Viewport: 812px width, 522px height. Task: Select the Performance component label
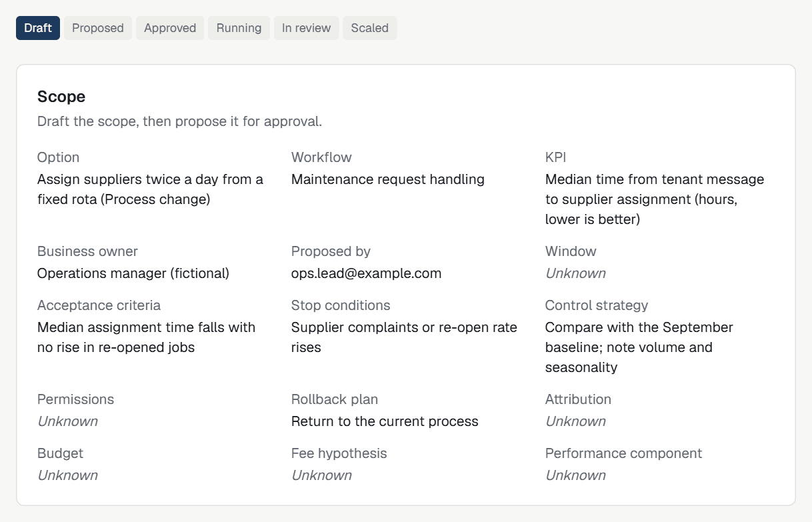tap(623, 453)
